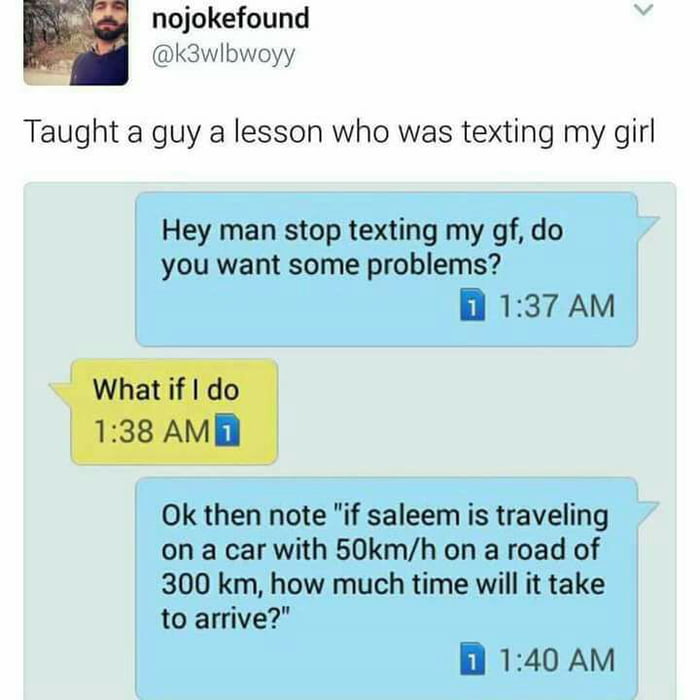Click the "Ok then note" opening words
Viewport: 700px width, 700px height.
(x=244, y=515)
